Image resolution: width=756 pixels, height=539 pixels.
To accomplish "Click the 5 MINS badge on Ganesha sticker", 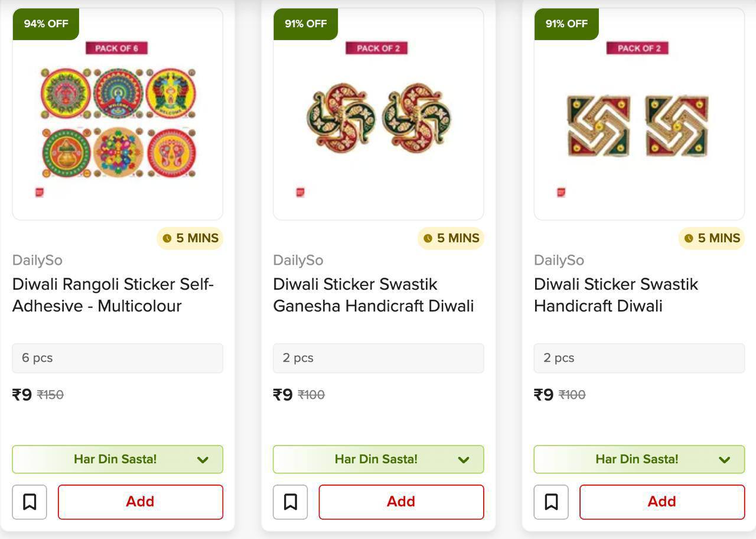I will (451, 238).
